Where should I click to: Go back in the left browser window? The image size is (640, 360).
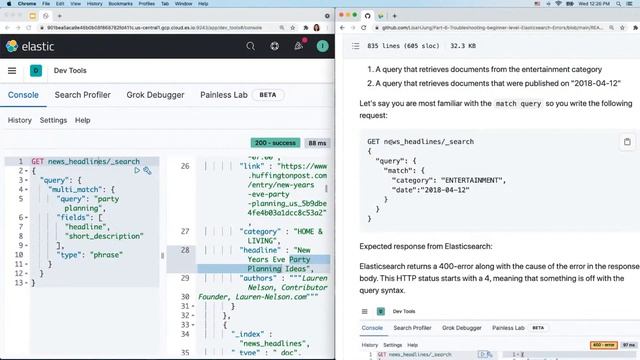click(7, 28)
